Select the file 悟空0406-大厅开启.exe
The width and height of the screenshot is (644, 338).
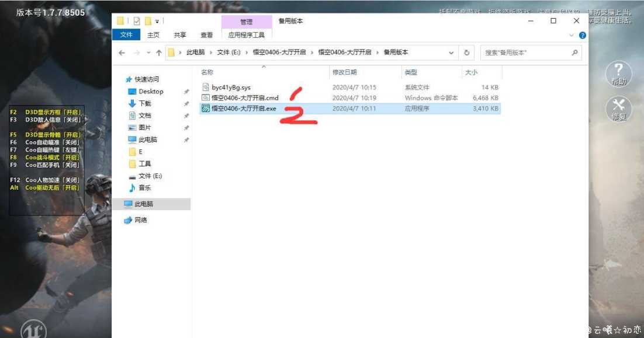tap(244, 109)
